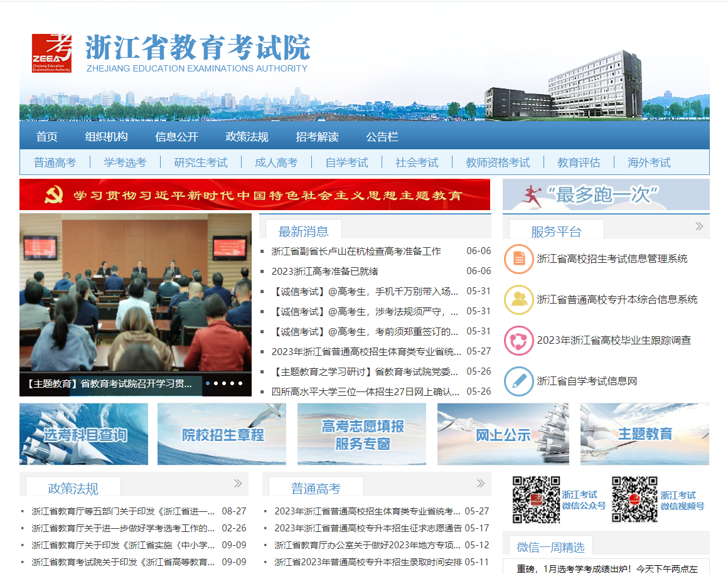
Task: Go to 海外考试 in the sub-navigation
Action: point(649,162)
